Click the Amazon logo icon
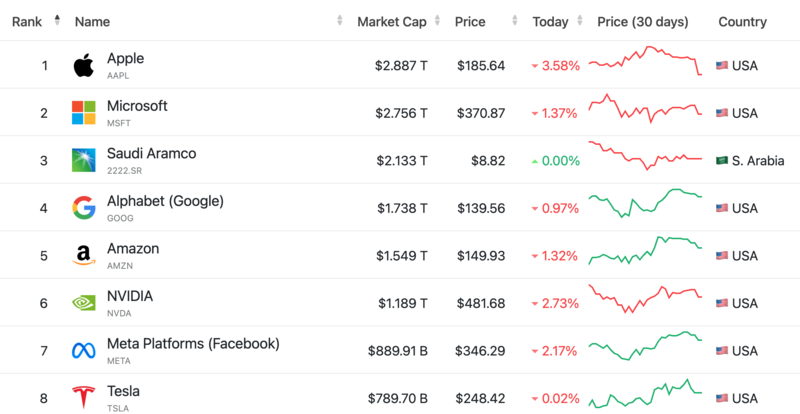The height and width of the screenshot is (414, 800). (x=83, y=255)
